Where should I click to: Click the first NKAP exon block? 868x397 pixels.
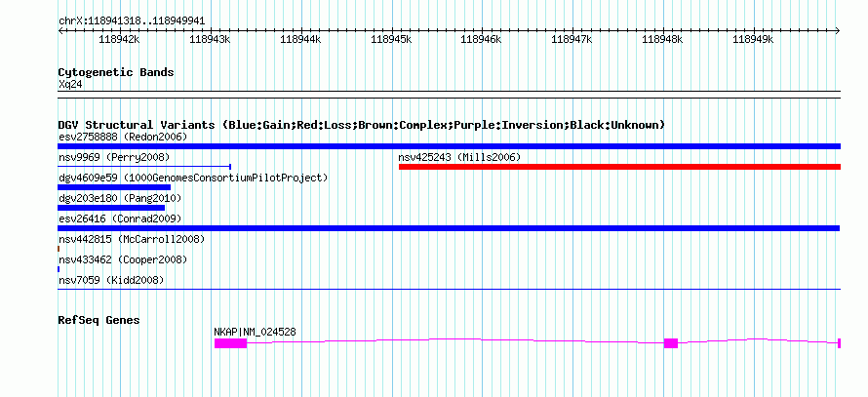(230, 343)
